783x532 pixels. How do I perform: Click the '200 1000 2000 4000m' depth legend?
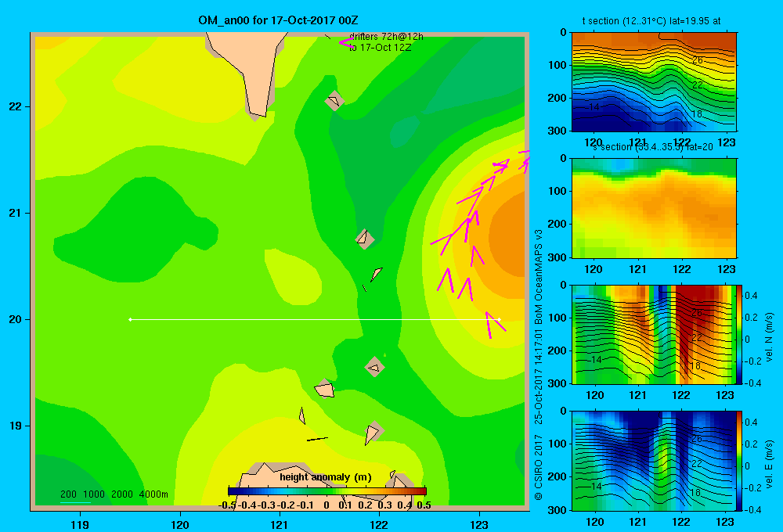coord(114,494)
